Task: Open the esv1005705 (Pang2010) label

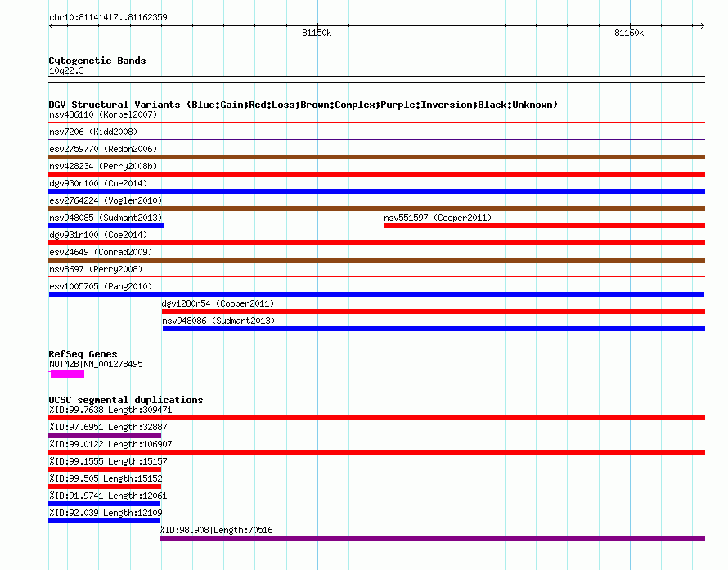Action: 101,286
